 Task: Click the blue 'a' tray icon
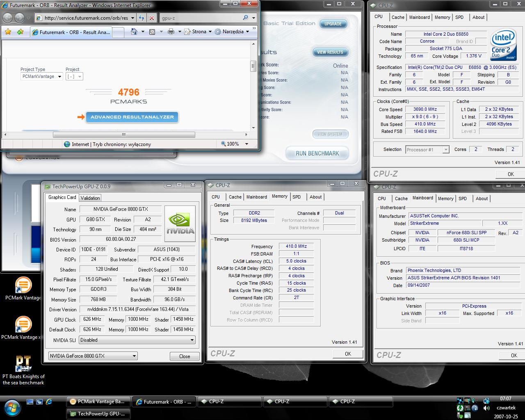click(475, 408)
